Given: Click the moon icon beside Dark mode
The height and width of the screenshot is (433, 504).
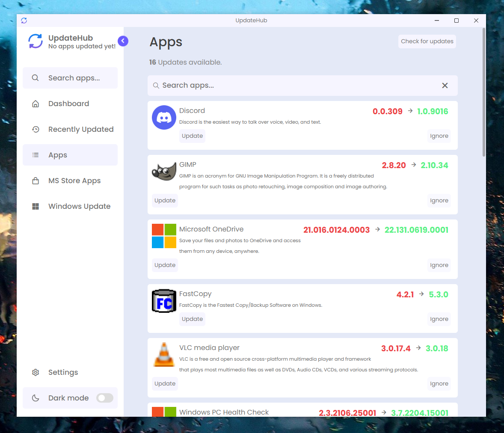Looking at the screenshot, I should pyautogui.click(x=36, y=398).
